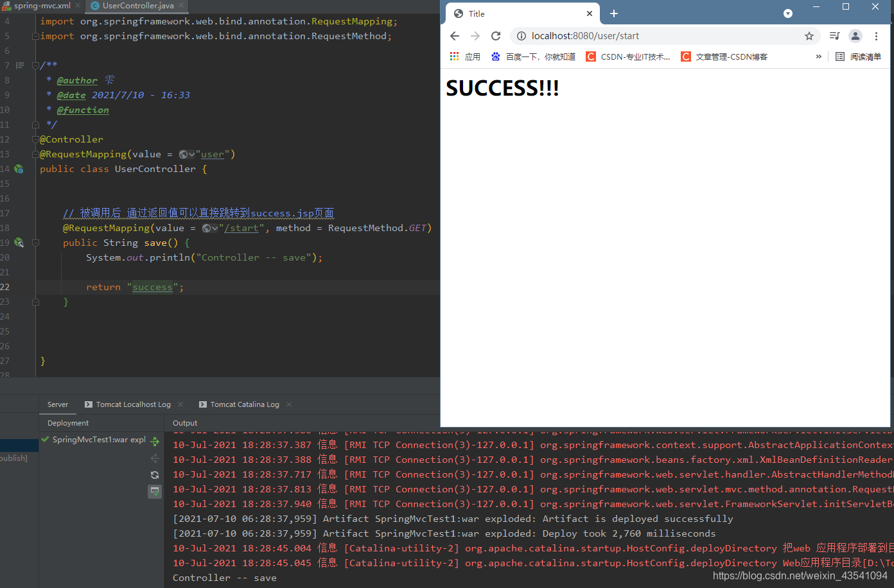Open the Chrome profile avatar icon
894x588 pixels.
[x=855, y=36]
